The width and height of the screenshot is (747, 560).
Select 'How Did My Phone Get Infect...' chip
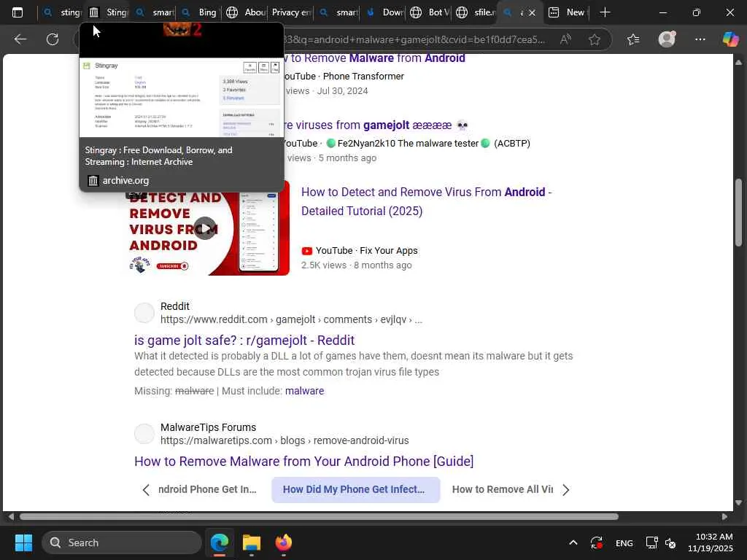(355, 489)
